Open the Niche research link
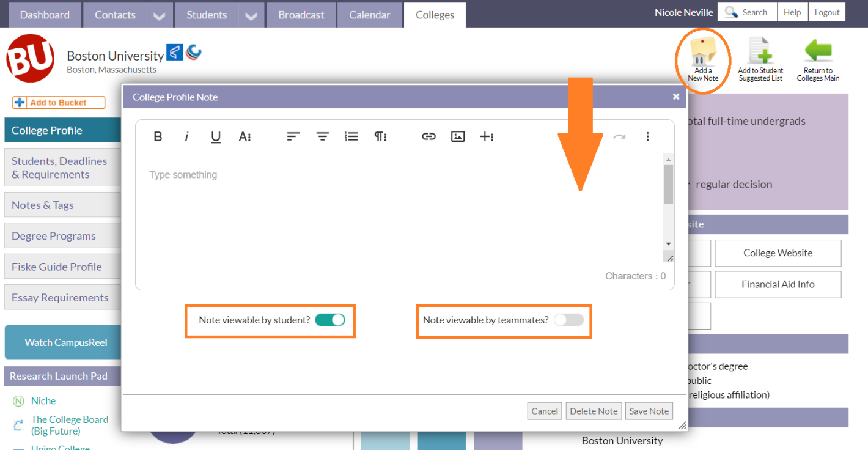This screenshot has height=450, width=868. (43, 401)
